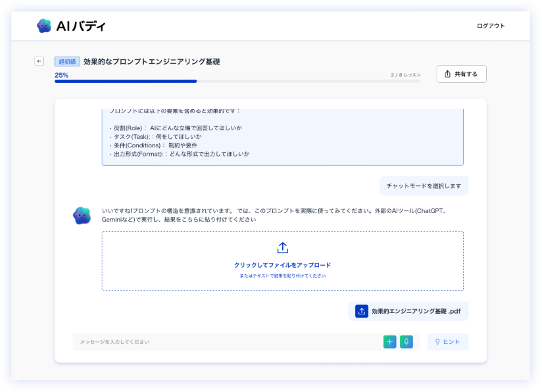Viewport: 542px width, 392px height.
Task: Click the lightbulb icon on the ヒント button
Action: coord(437,342)
